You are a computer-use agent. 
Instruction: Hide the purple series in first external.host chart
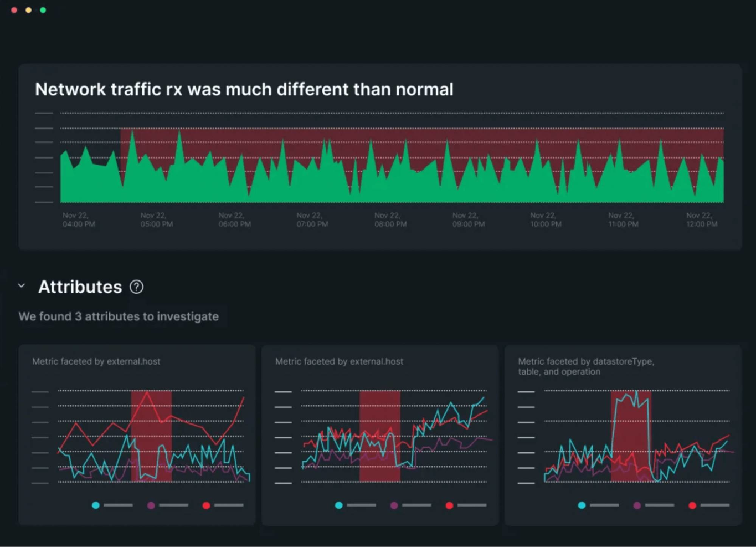coord(151,505)
